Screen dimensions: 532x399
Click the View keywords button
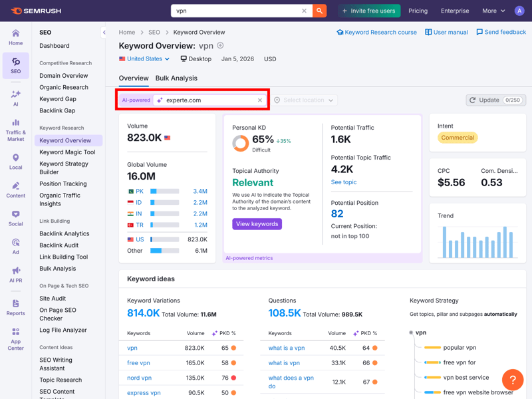(x=257, y=224)
